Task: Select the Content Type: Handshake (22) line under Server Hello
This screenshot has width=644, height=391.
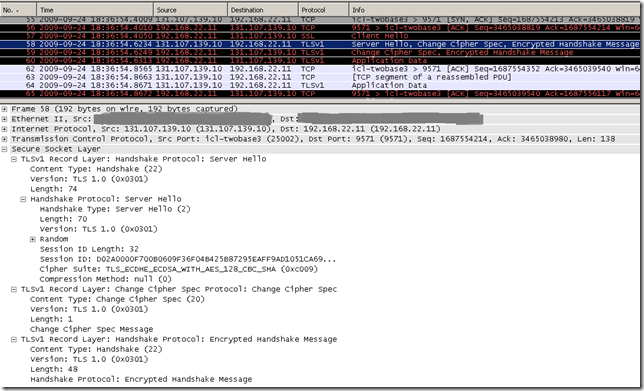Action: pyautogui.click(x=96, y=169)
